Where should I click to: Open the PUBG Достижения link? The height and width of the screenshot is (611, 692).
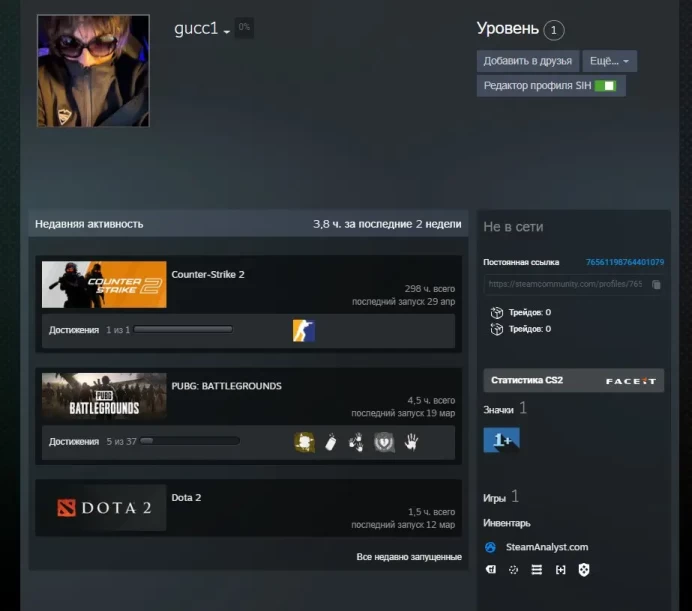(74, 441)
